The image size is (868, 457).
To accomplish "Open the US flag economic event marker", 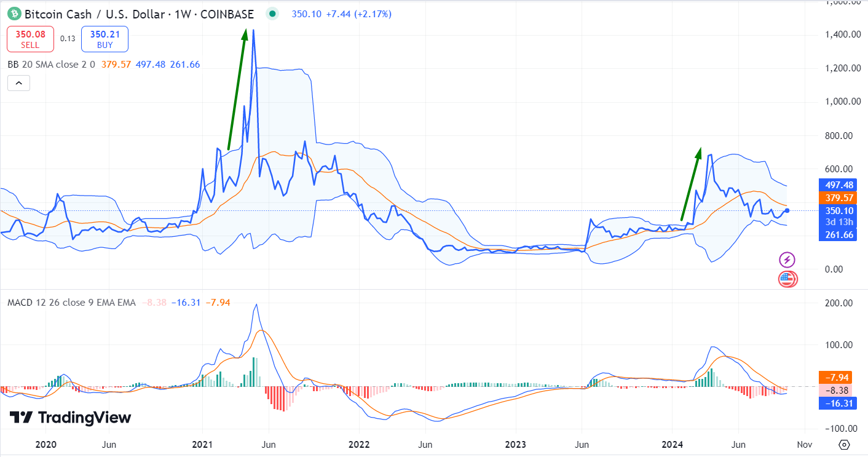I will click(x=787, y=279).
